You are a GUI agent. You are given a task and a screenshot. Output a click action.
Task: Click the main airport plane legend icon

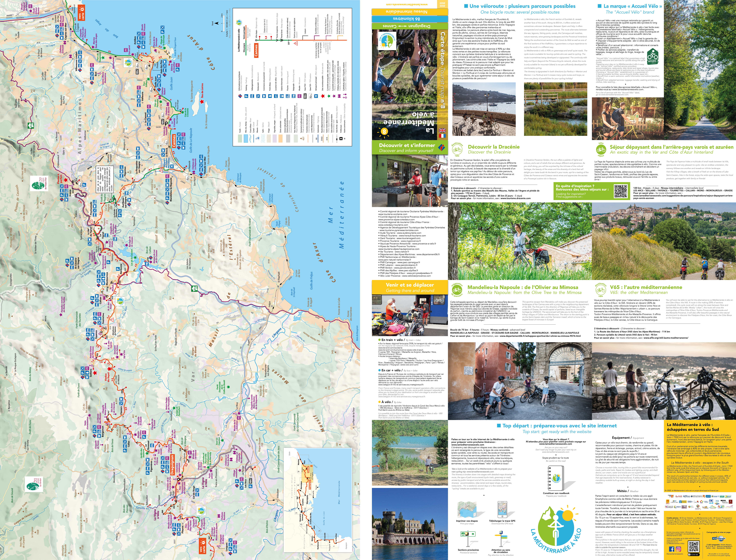click(x=316, y=96)
